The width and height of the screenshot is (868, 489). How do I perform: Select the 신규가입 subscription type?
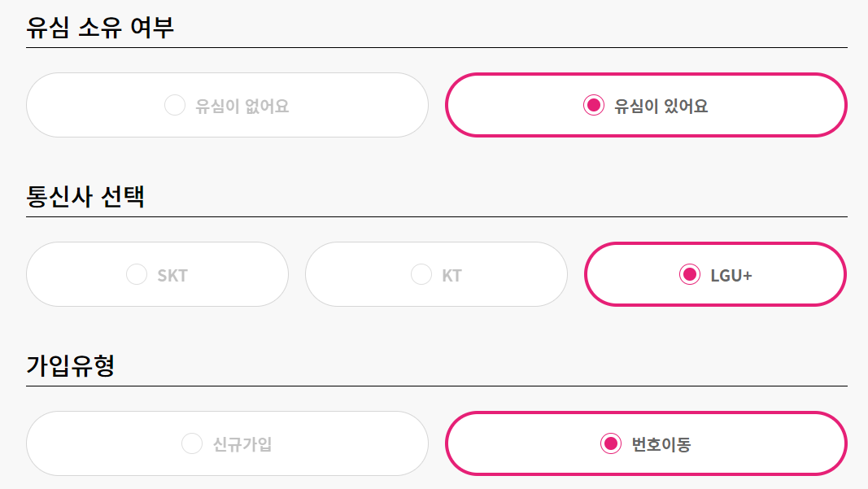(227, 443)
